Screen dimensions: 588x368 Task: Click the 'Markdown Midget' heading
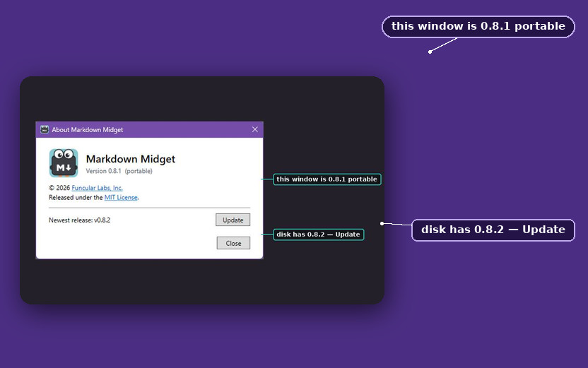coord(131,159)
